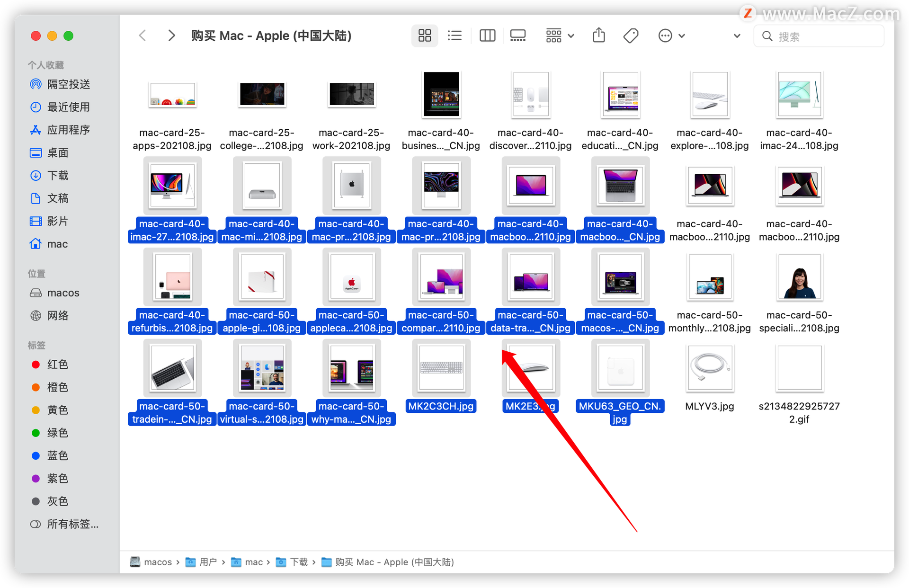Select the 绿色 tag
The image size is (909, 588).
point(50,433)
